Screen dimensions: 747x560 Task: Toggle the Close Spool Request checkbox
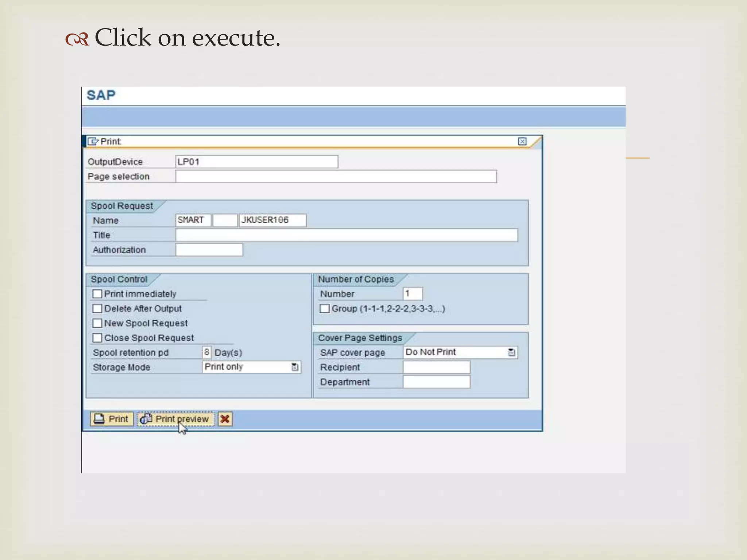pos(97,338)
